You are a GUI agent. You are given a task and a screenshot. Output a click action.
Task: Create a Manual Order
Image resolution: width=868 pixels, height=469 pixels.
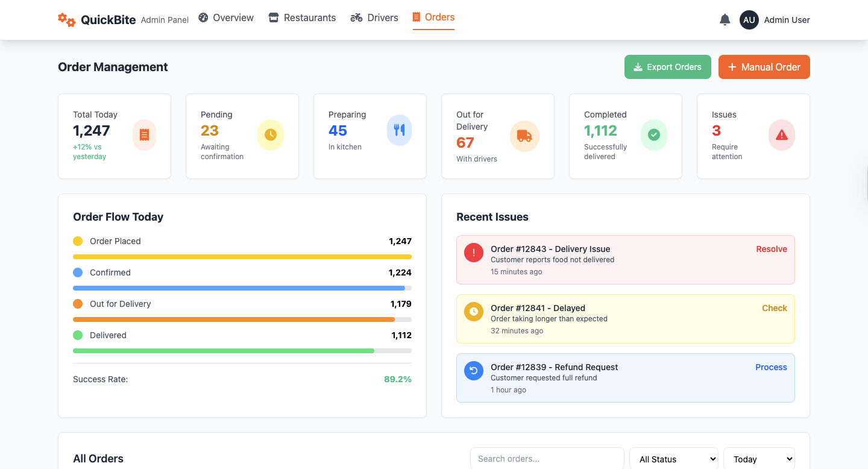764,67
